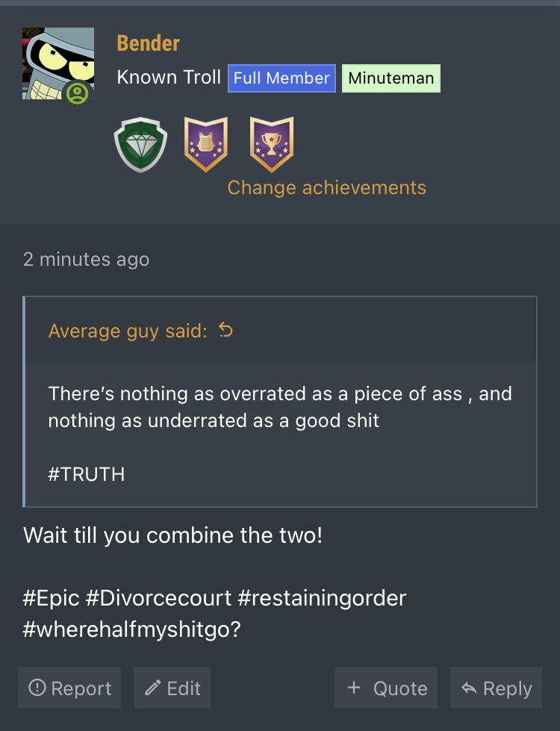
Task: Click the exclamation icon on the Report button
Action: pyautogui.click(x=37, y=687)
